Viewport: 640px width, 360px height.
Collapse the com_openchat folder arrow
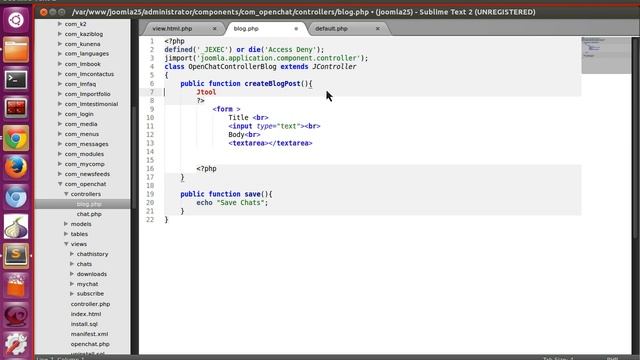(60, 184)
